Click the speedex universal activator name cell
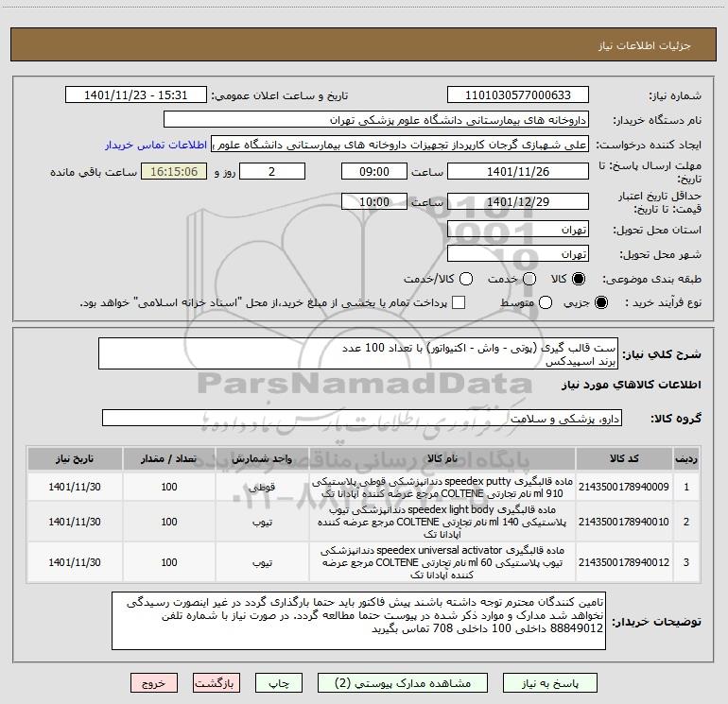Image resolution: width=728 pixels, height=704 pixels. pyautogui.click(x=442, y=562)
